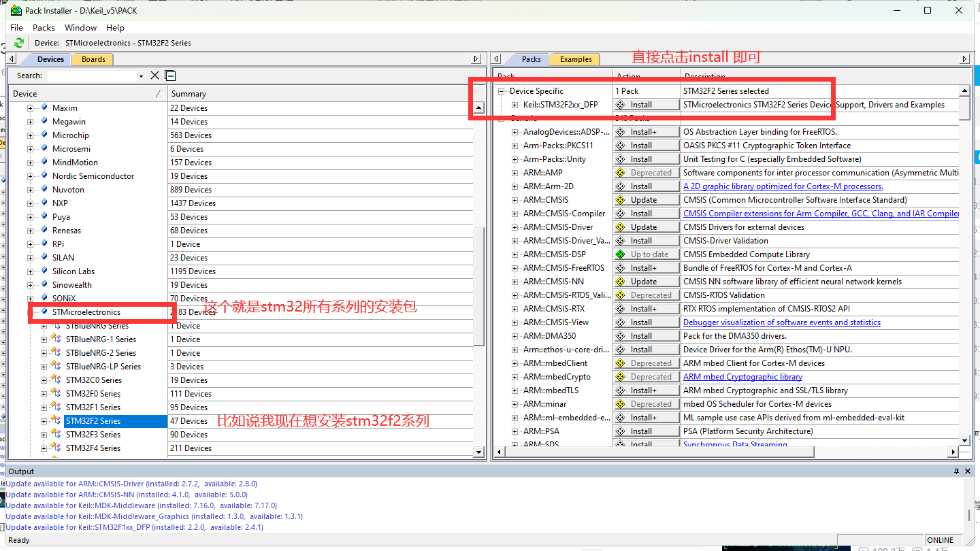Image resolution: width=980 pixels, height=551 pixels.
Task: Click Install+ for ARM::mbedTLS
Action: pos(647,390)
